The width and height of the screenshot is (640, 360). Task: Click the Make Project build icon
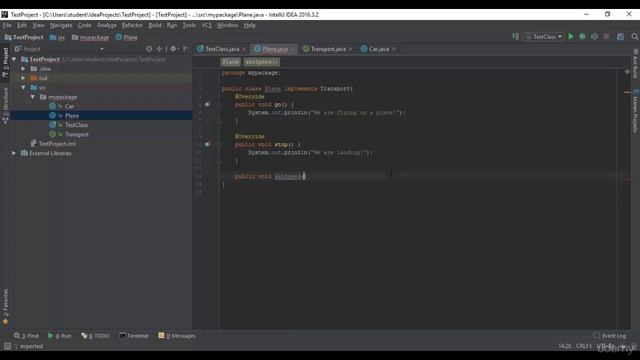[x=516, y=37]
